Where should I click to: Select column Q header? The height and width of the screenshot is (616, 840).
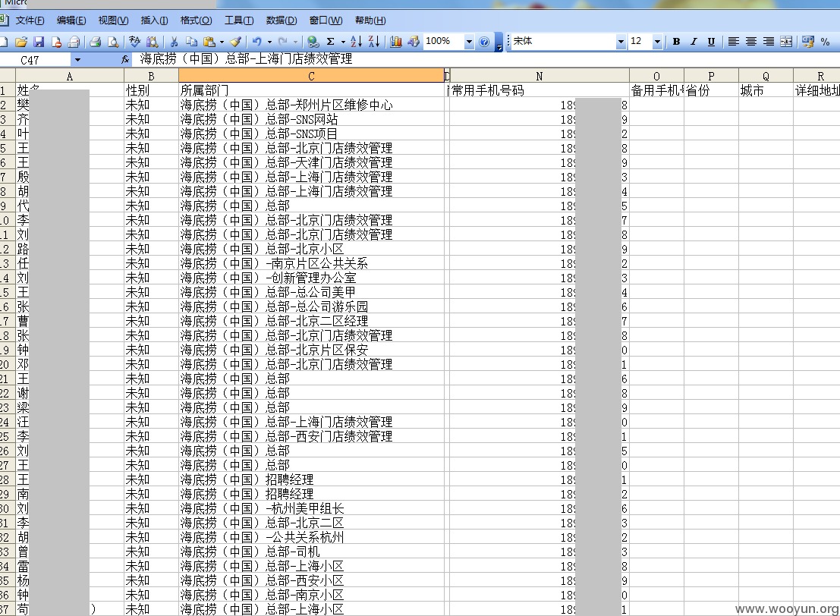click(766, 76)
